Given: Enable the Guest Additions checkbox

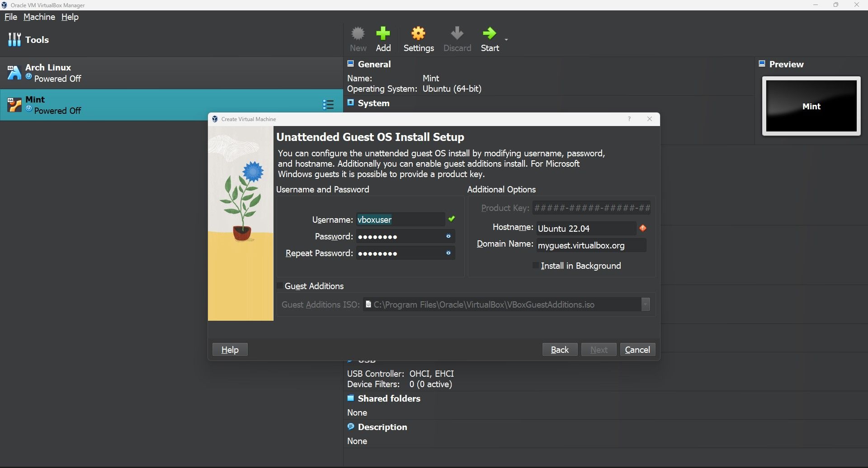Looking at the screenshot, I should point(280,286).
